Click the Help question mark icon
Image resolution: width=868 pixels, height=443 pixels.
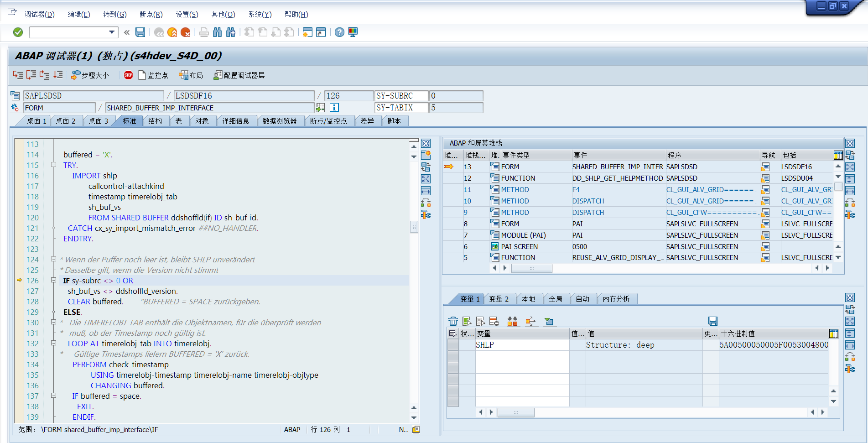[x=339, y=32]
